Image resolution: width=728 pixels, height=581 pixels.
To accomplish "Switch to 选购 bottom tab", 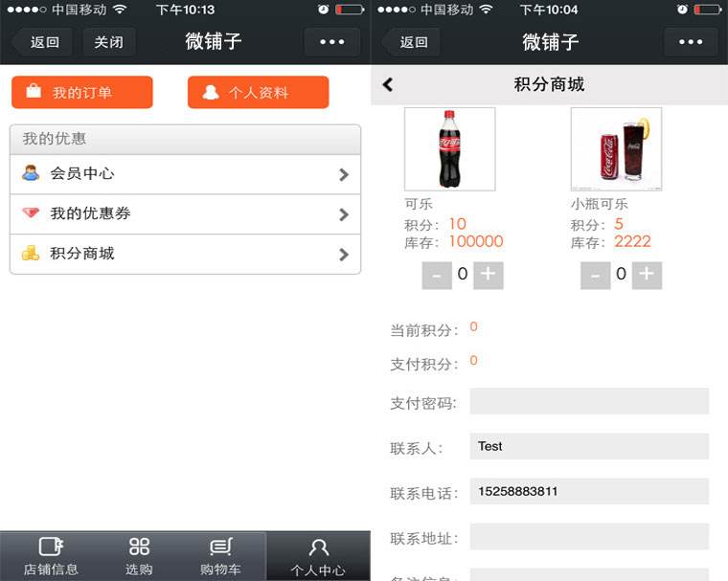I will point(139,556).
